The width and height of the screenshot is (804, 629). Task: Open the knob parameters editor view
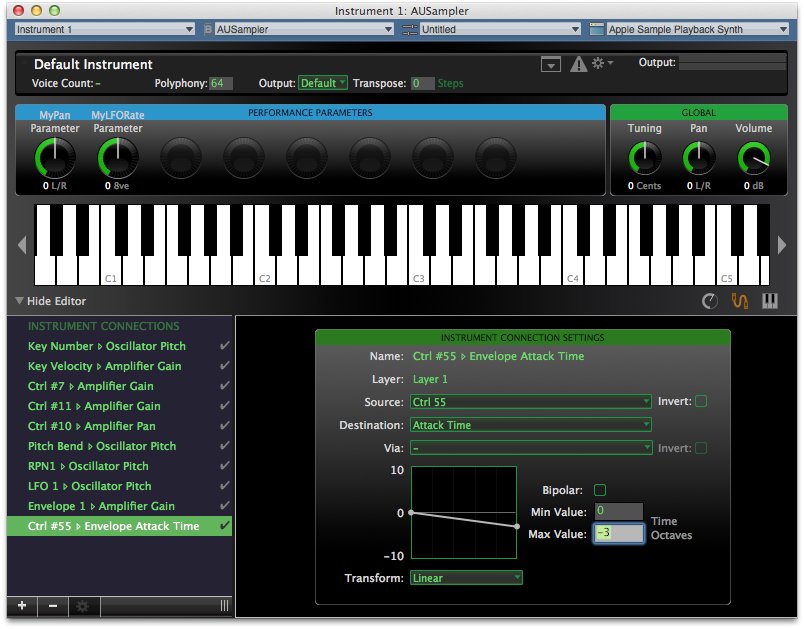pos(710,300)
